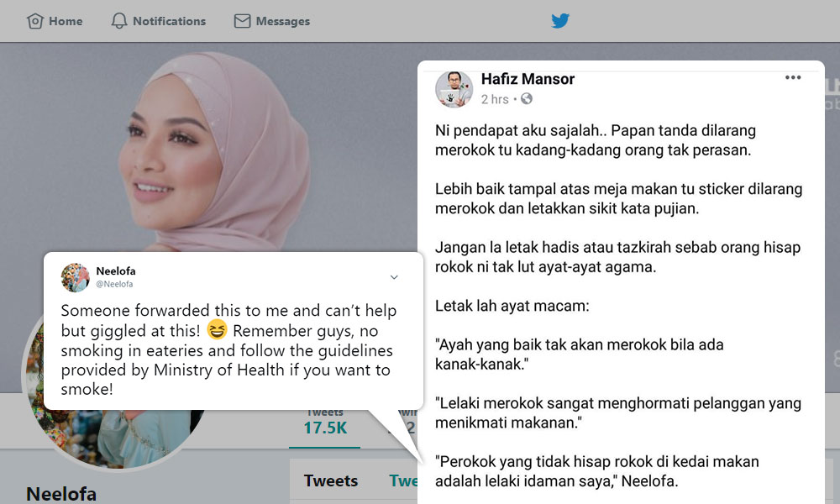
Task: Open the Notifications bell icon
Action: [119, 21]
